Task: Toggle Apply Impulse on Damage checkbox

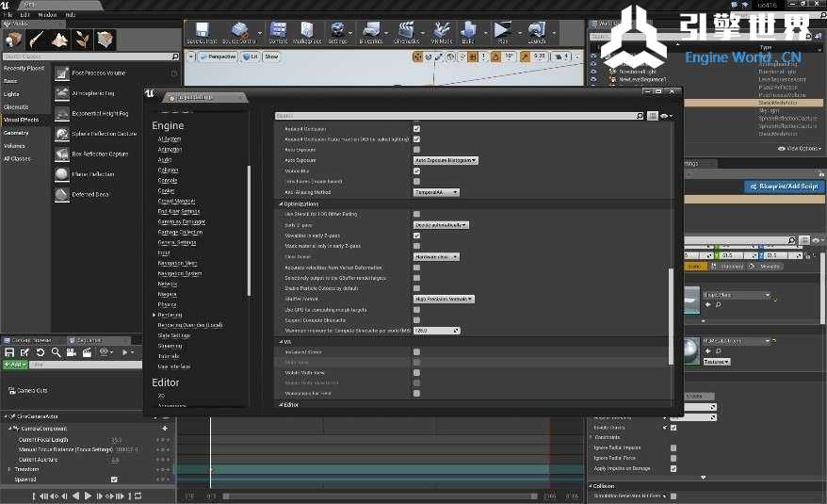Action: pyautogui.click(x=673, y=468)
